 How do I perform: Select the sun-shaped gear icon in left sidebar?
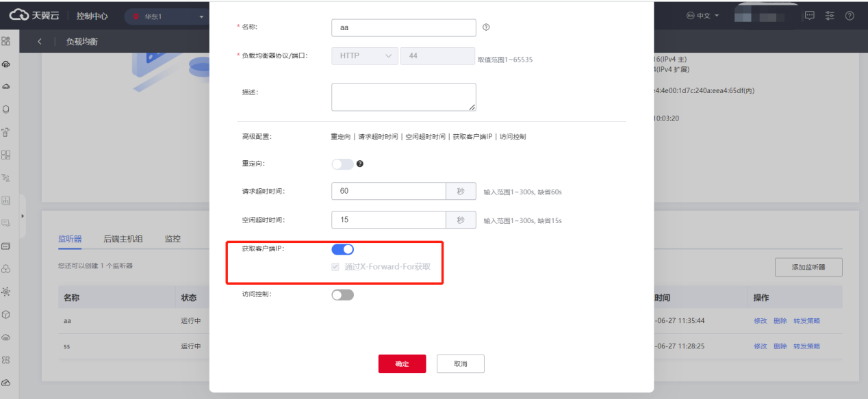coord(6,291)
